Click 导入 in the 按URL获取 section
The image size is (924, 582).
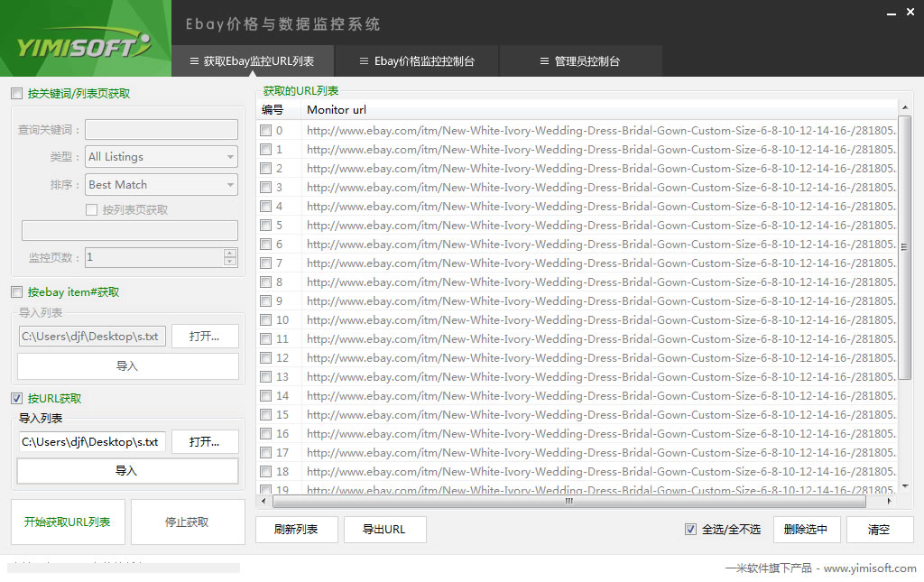pyautogui.click(x=128, y=471)
